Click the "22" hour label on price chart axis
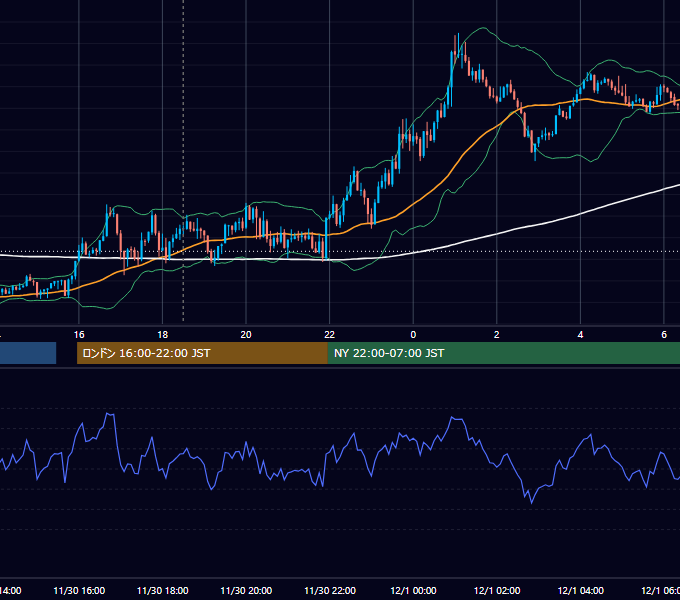Image resolution: width=680 pixels, height=600 pixels. pos(330,334)
